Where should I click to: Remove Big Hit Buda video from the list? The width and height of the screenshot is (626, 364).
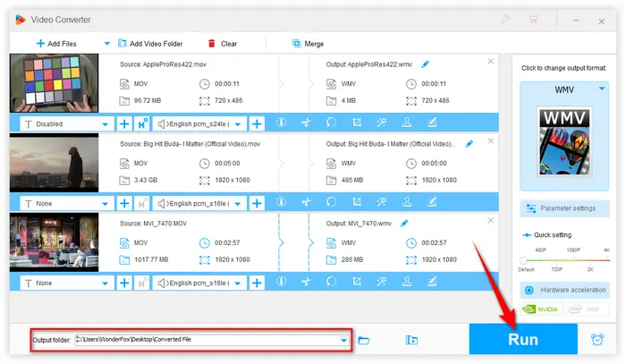(491, 141)
